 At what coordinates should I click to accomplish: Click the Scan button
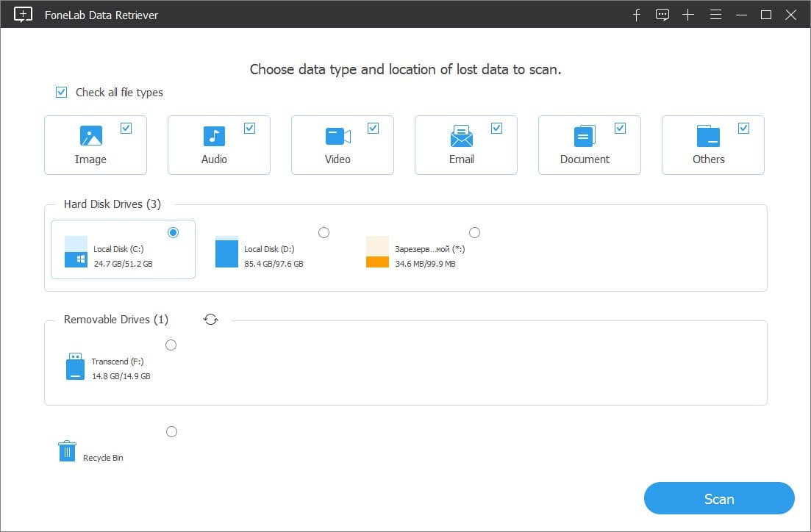718,498
